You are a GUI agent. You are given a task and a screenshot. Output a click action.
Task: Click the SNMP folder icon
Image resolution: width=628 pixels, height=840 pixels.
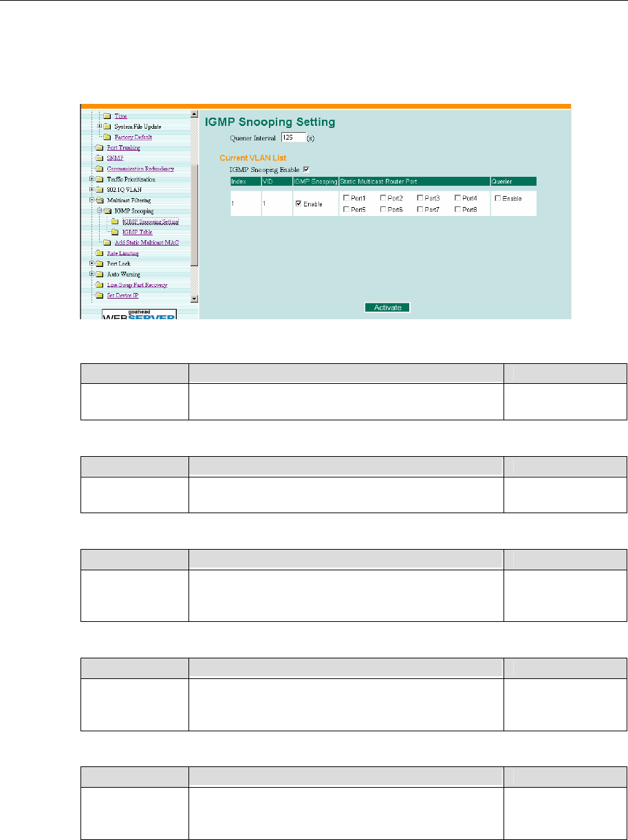100,158
